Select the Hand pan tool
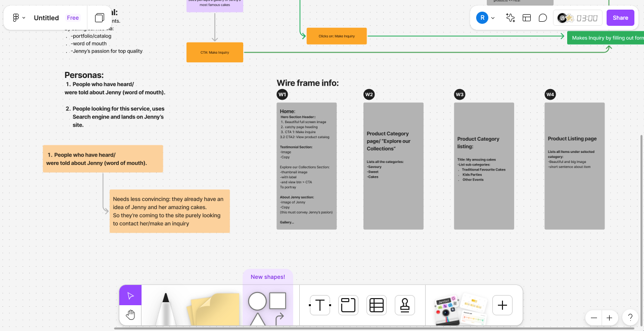 (130, 315)
